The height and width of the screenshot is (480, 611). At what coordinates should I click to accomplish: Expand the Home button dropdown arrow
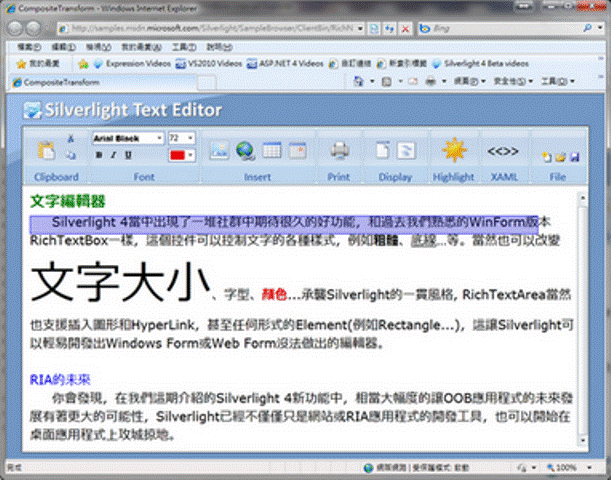pyautogui.click(x=372, y=81)
